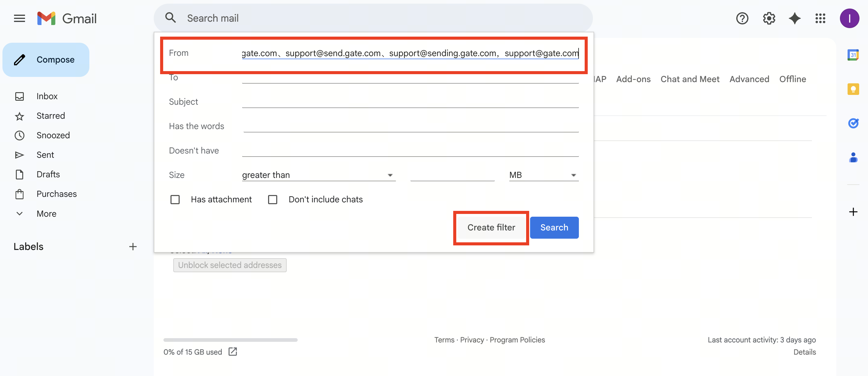Open Purchases folder
The width and height of the screenshot is (868, 376).
click(57, 194)
